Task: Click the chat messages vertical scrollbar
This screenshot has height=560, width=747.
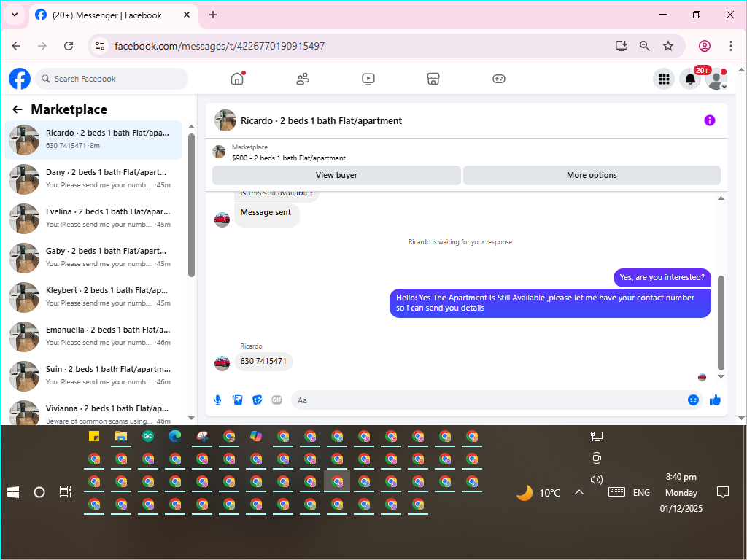Action: (x=721, y=322)
